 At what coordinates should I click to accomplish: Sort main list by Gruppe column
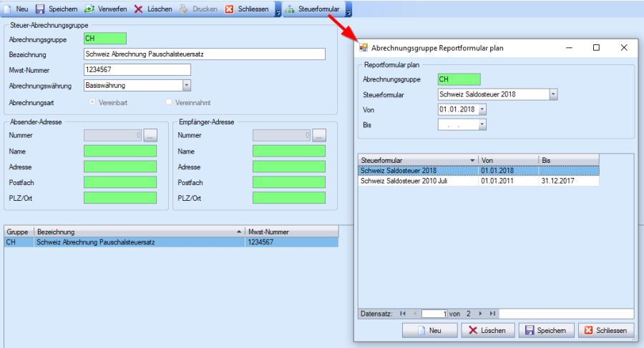pyautogui.click(x=19, y=232)
